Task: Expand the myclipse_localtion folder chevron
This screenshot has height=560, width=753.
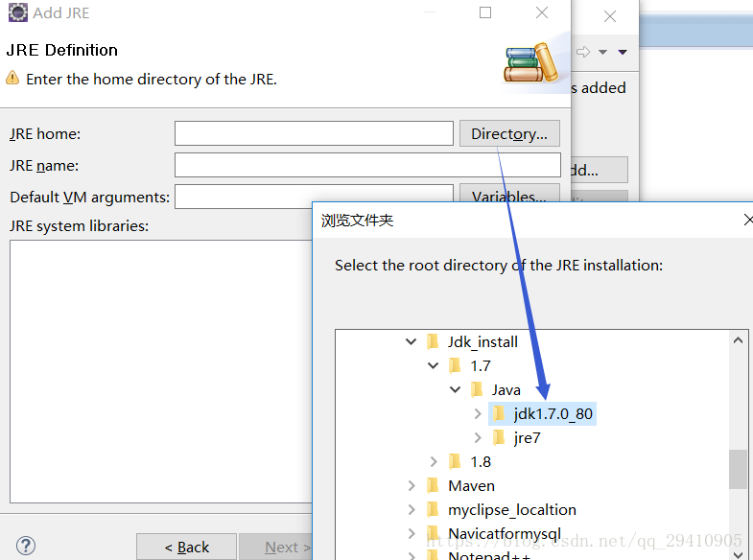Action: [412, 509]
